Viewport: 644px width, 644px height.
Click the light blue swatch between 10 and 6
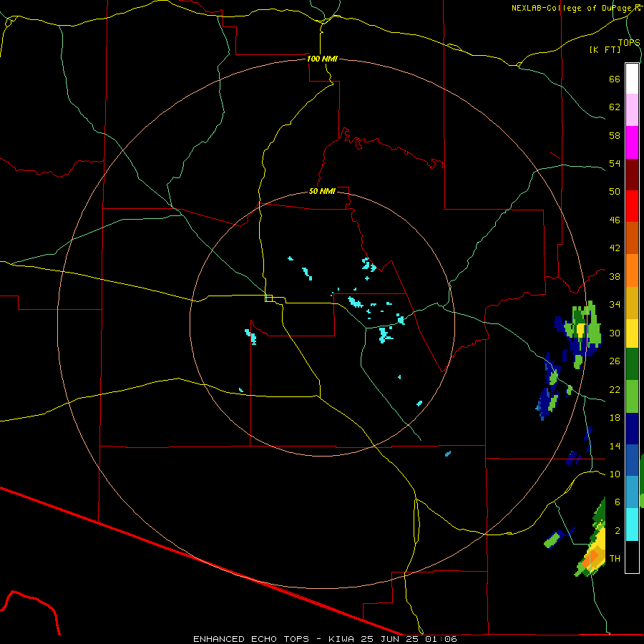(x=632, y=492)
